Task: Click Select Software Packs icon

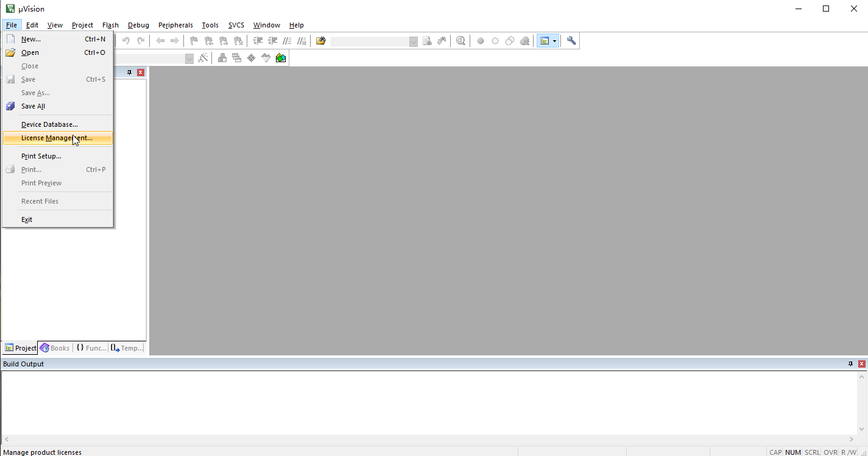Action: (266, 58)
